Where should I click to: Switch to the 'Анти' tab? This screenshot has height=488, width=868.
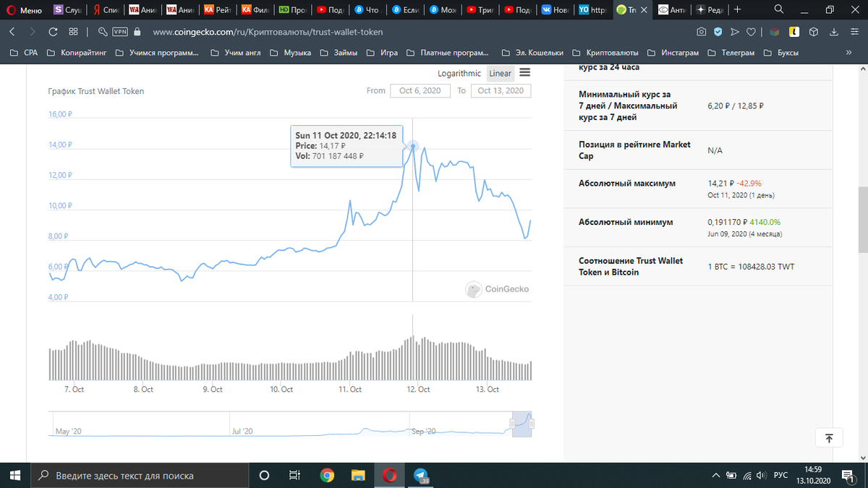671,10
